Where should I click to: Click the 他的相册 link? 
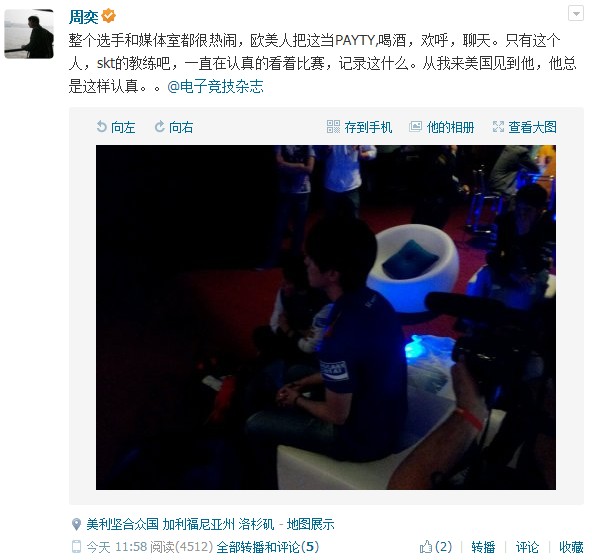pyautogui.click(x=450, y=127)
